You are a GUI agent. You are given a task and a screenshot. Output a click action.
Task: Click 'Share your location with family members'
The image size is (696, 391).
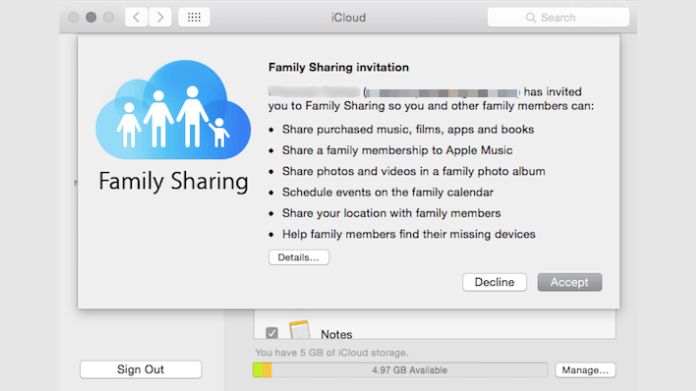point(392,213)
